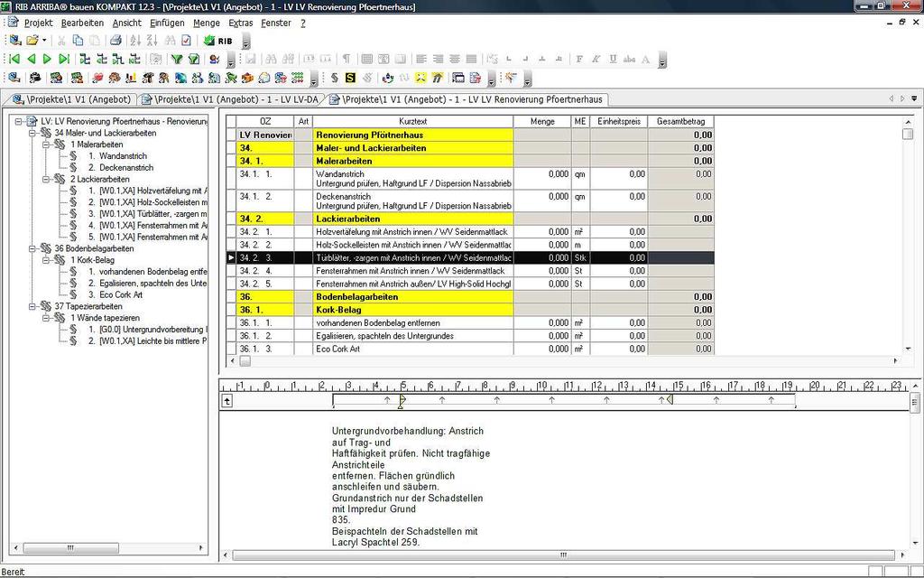
Task: Click the right indent marker on the ruler
Action: 670,400
